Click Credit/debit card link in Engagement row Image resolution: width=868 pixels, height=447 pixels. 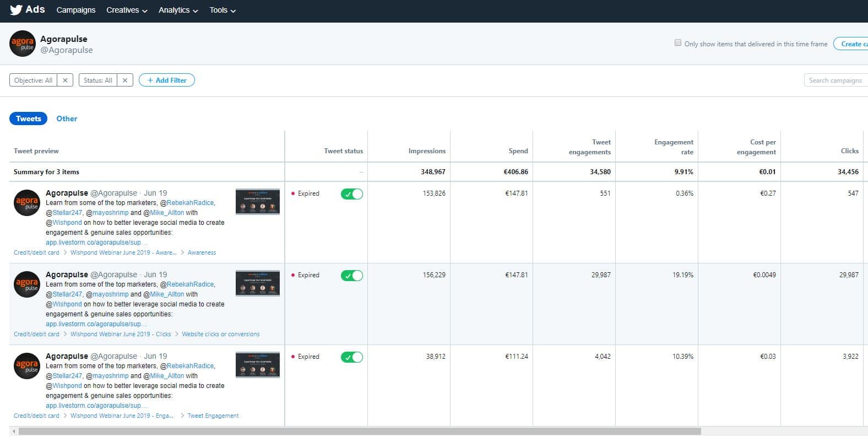(x=36, y=416)
